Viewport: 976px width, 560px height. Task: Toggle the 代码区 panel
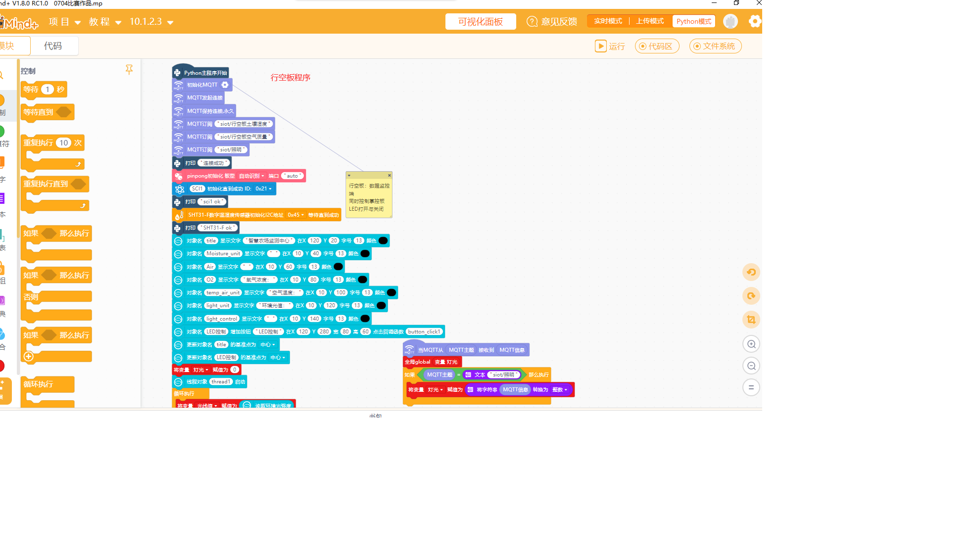point(657,46)
